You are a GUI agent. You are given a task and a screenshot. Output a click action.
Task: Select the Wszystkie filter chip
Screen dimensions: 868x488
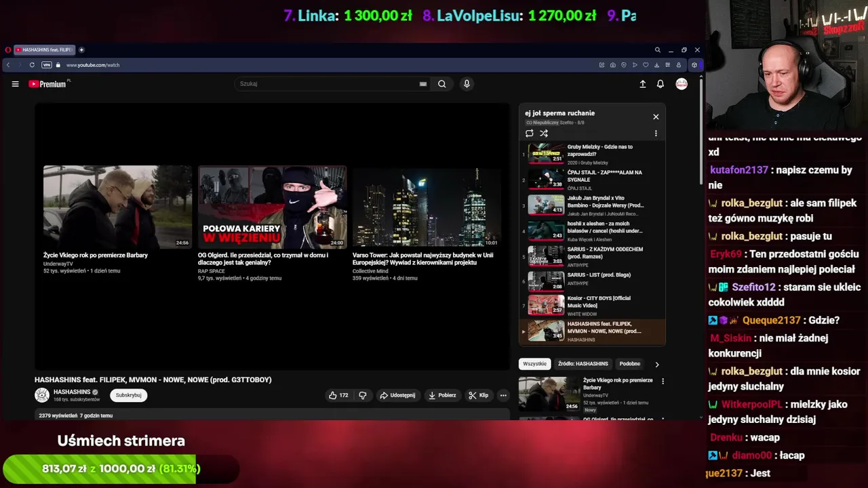(534, 364)
